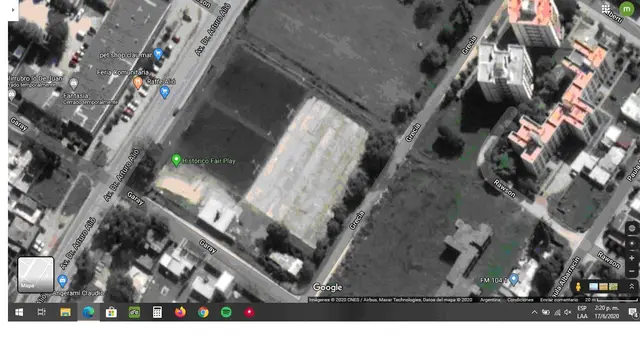This screenshot has width=640, height=360.
Task: Expand the imagery strip double chevron
Action: tap(631, 287)
